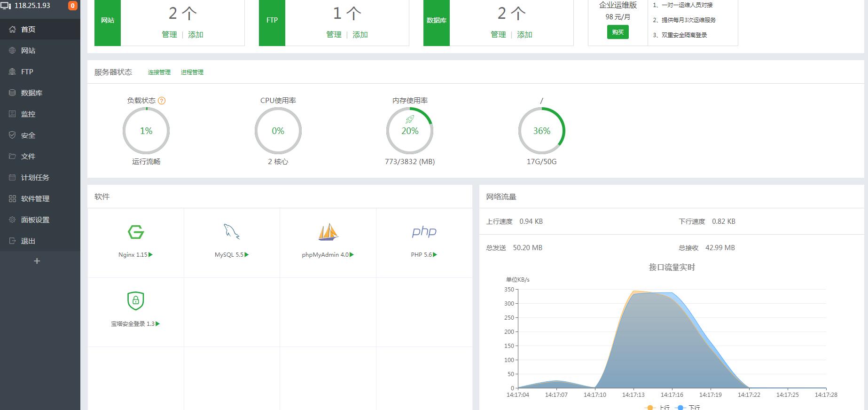The image size is (868, 410).
Task: Click the 面板设置 gear icon in sidebar
Action: tap(12, 220)
